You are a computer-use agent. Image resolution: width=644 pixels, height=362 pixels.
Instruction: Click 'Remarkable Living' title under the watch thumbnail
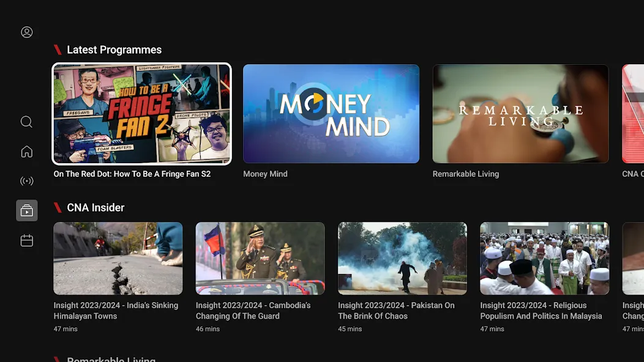coord(466,174)
